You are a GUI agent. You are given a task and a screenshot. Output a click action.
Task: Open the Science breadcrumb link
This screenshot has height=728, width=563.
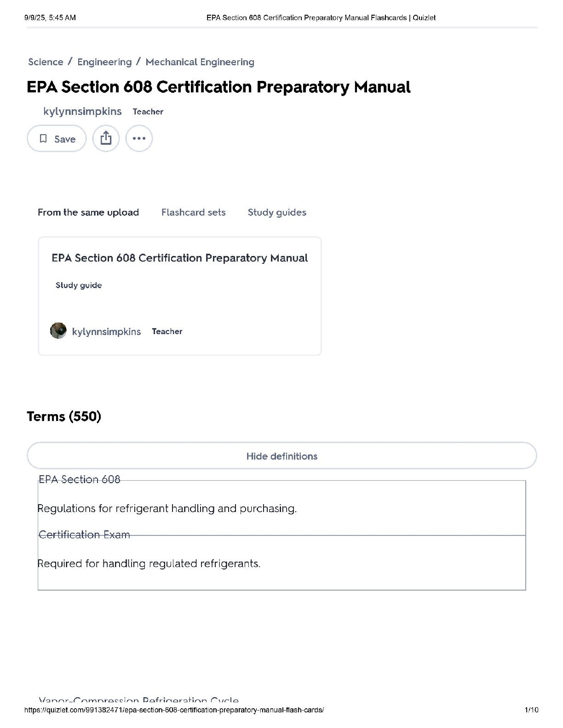pyautogui.click(x=46, y=62)
